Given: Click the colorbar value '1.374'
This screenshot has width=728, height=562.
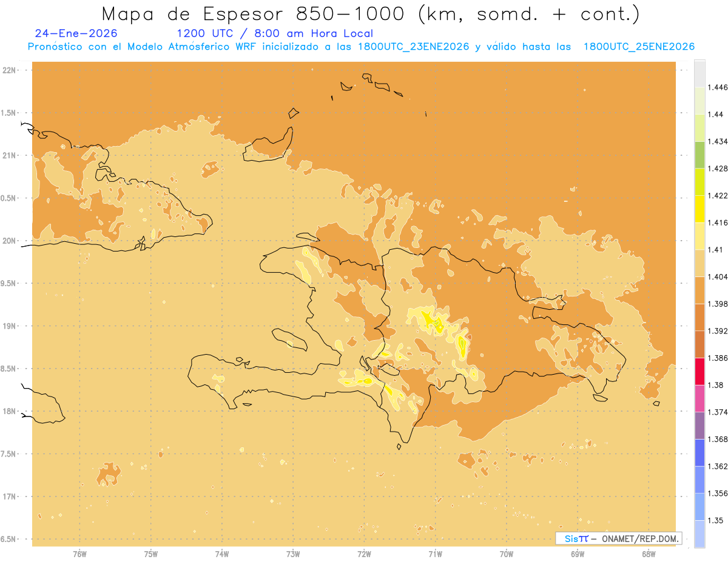Looking at the screenshot, I should [718, 412].
